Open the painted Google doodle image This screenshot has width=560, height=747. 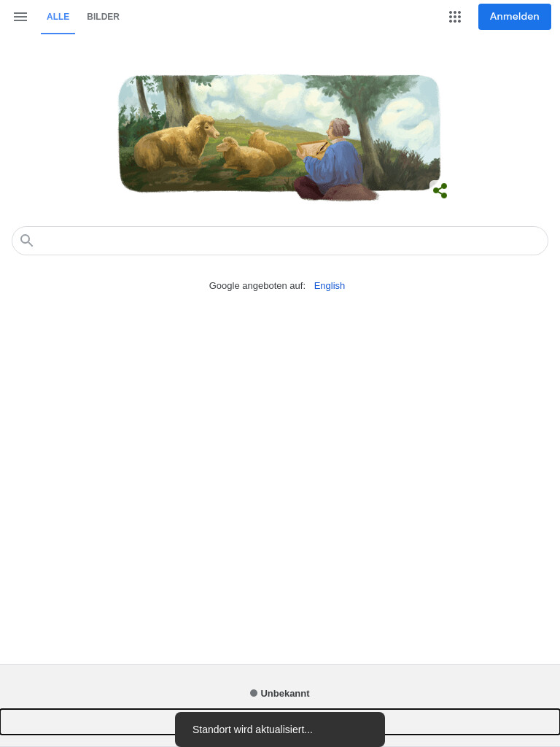(279, 137)
